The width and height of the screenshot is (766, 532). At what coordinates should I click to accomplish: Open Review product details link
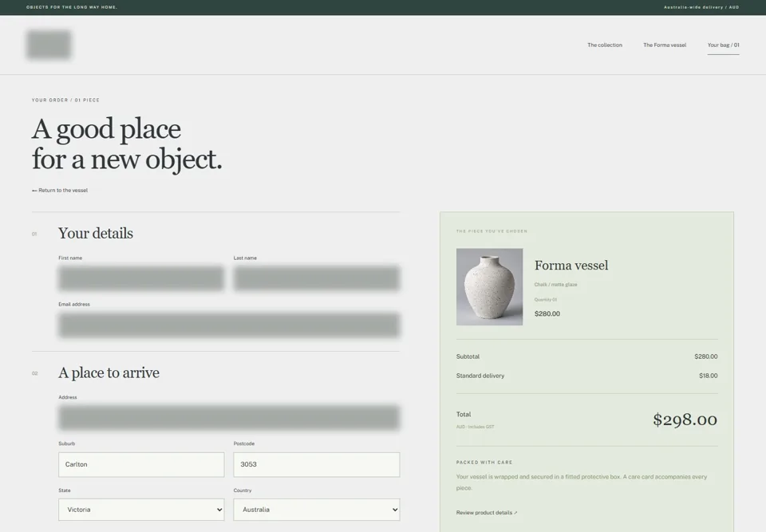pyautogui.click(x=487, y=513)
